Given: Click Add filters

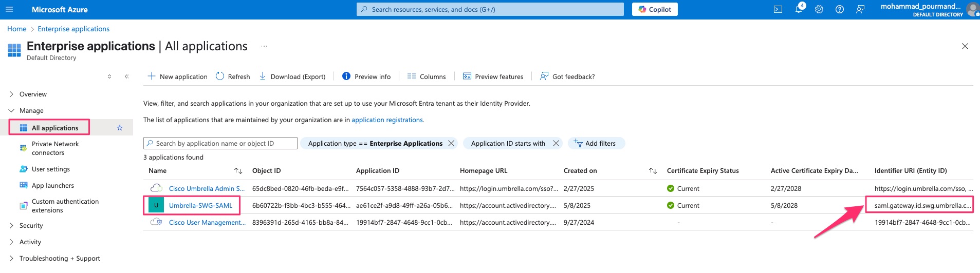Looking at the screenshot, I should point(596,143).
